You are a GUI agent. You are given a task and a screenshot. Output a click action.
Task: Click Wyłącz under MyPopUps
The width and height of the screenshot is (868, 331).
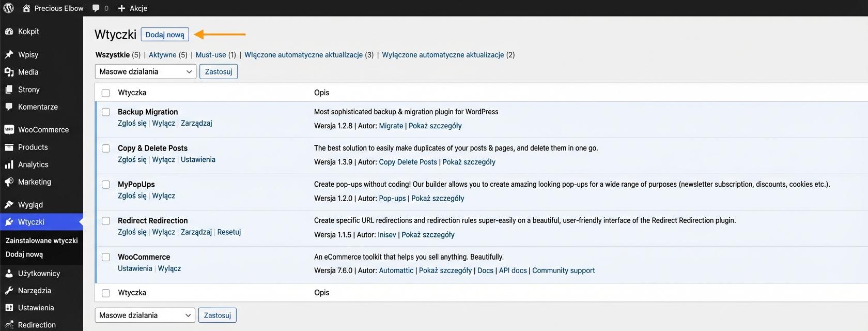163,195
